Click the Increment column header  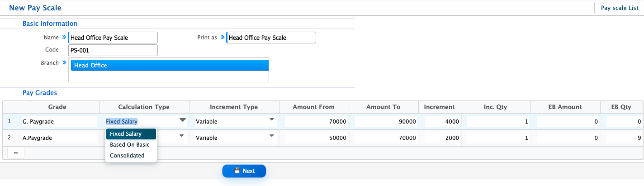click(440, 107)
